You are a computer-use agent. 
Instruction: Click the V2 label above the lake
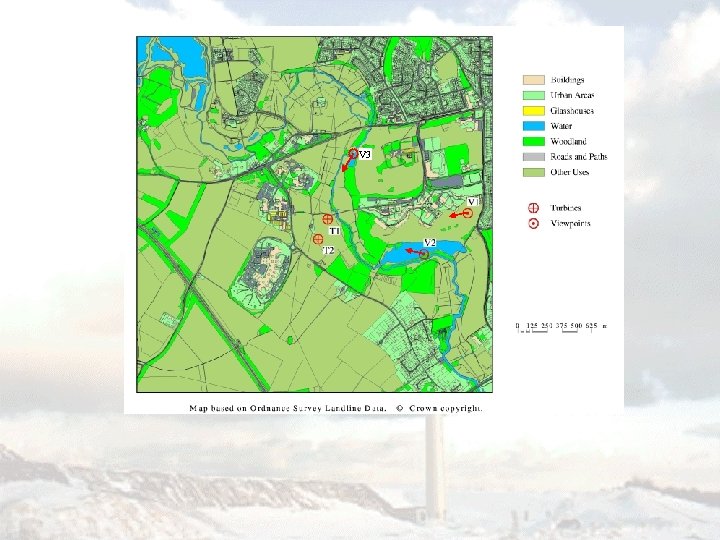click(429, 242)
